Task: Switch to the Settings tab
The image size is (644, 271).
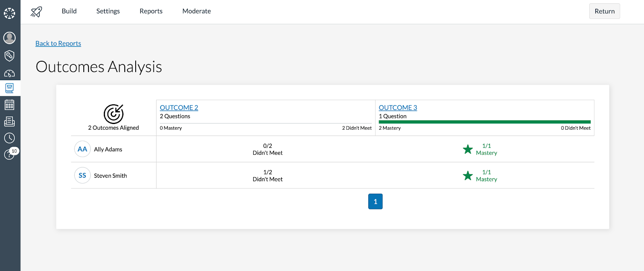Action: pos(108,11)
